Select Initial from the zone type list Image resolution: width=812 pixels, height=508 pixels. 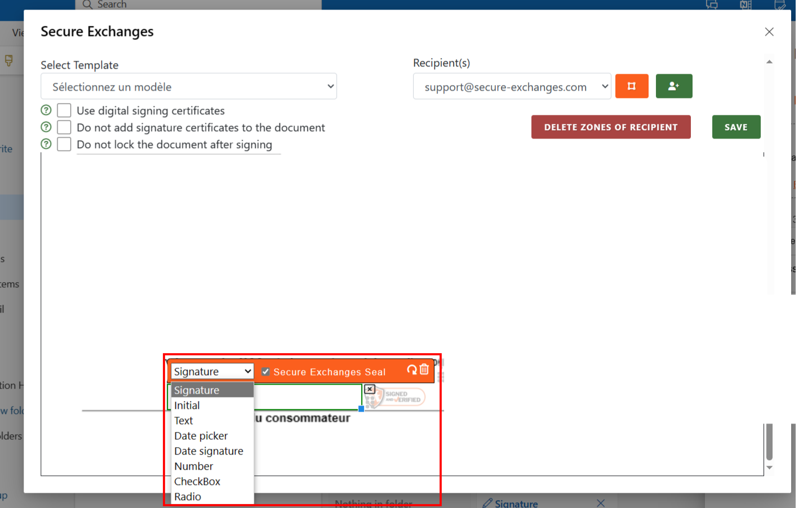212,405
